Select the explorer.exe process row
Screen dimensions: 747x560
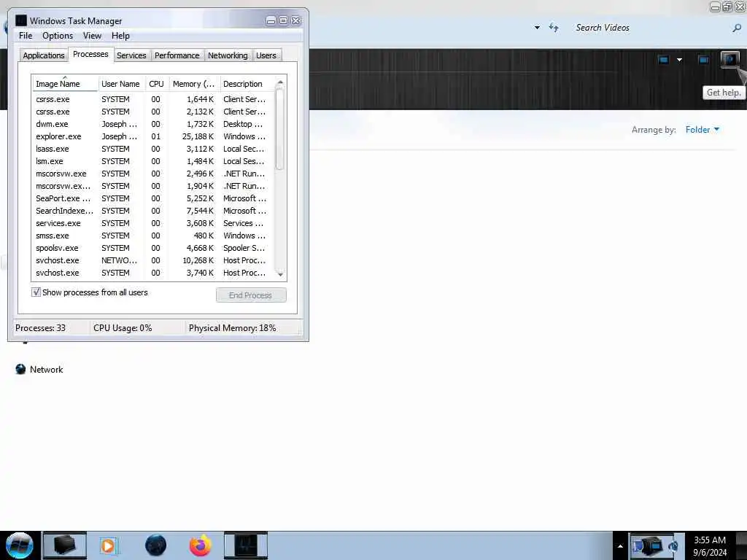pyautogui.click(x=153, y=136)
